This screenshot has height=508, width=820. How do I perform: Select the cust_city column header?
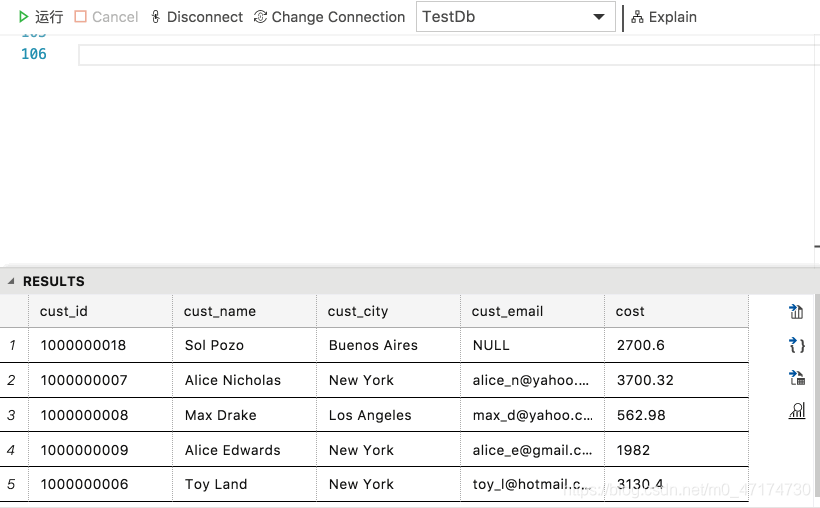[x=389, y=311]
